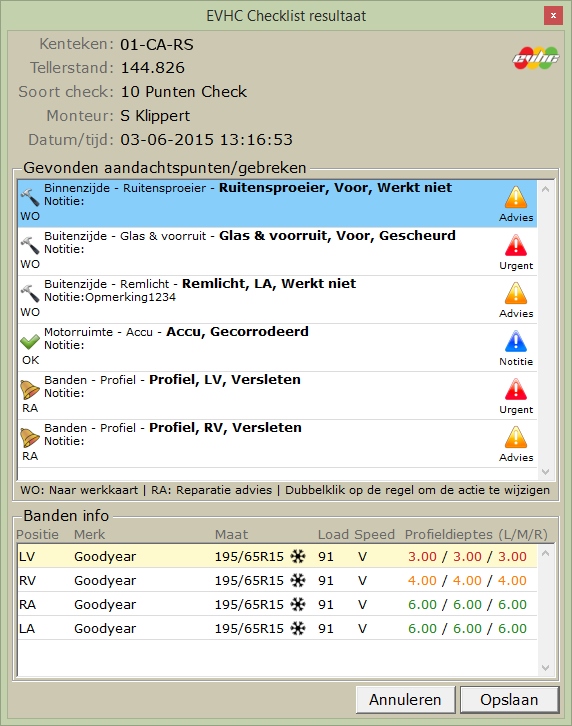Select the RV Goodyear tyre row
This screenshot has width=572, height=726.
pyautogui.click(x=277, y=580)
